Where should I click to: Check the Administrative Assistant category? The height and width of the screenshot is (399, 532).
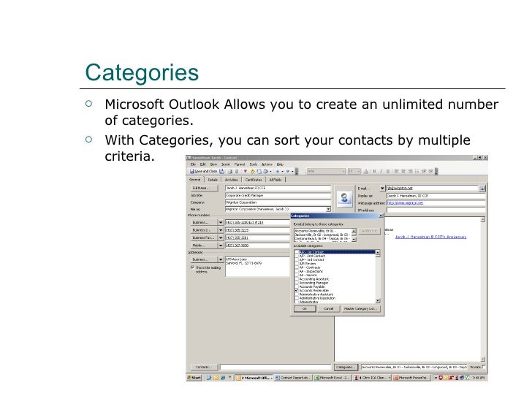[x=296, y=294]
